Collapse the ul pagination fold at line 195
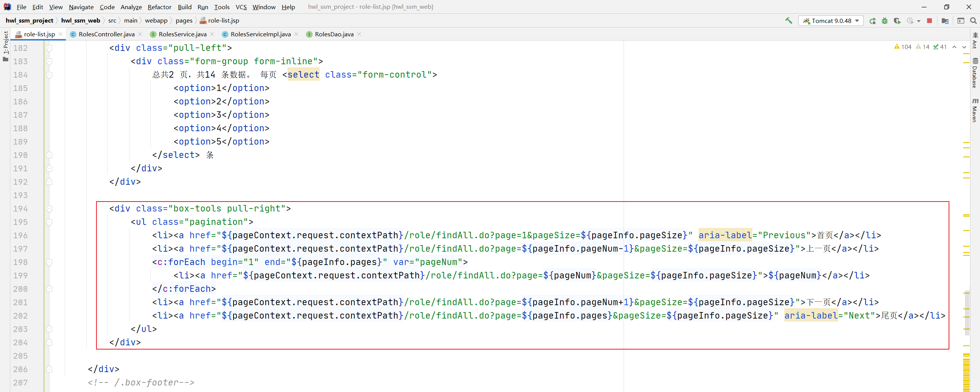The image size is (980, 392). [49, 222]
